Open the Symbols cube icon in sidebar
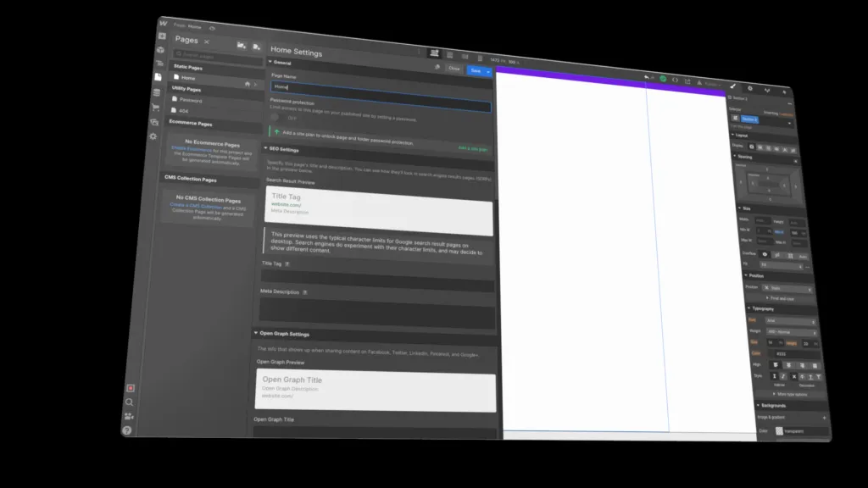The height and width of the screenshot is (488, 868). pos(160,49)
